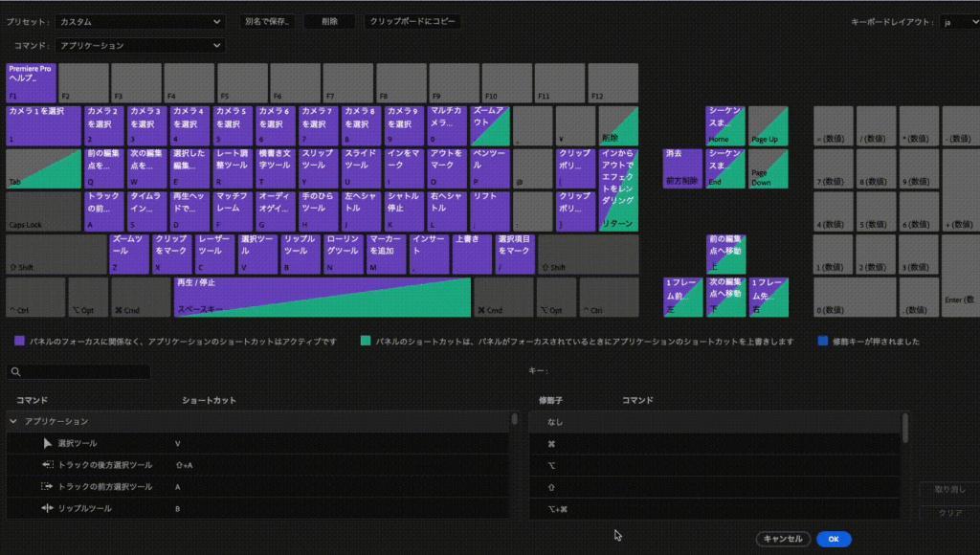Click the カメラ1を選択 key
This screenshot has width=980, height=555.
[x=44, y=125]
